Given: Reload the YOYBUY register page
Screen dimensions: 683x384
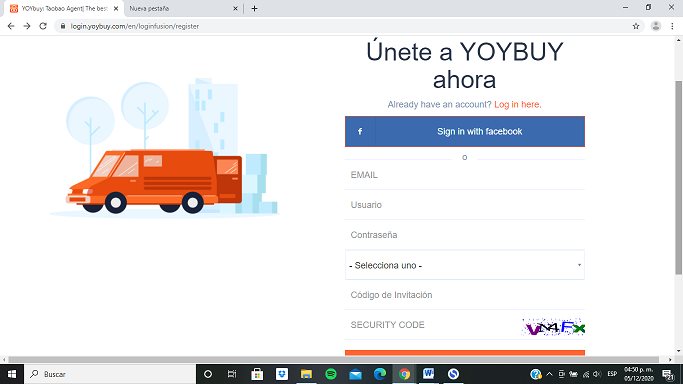Looking at the screenshot, I should click(x=43, y=26).
